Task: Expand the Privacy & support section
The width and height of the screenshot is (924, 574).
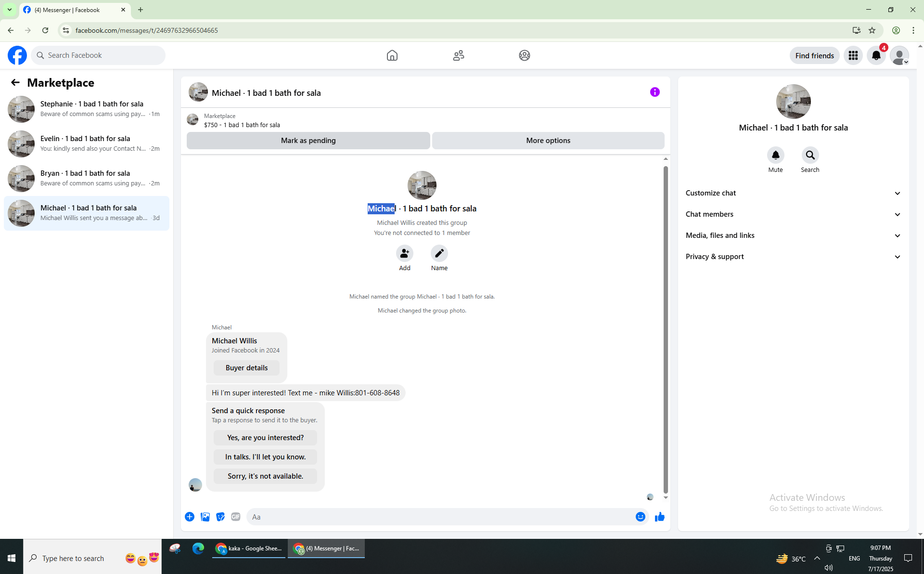Action: tap(794, 257)
